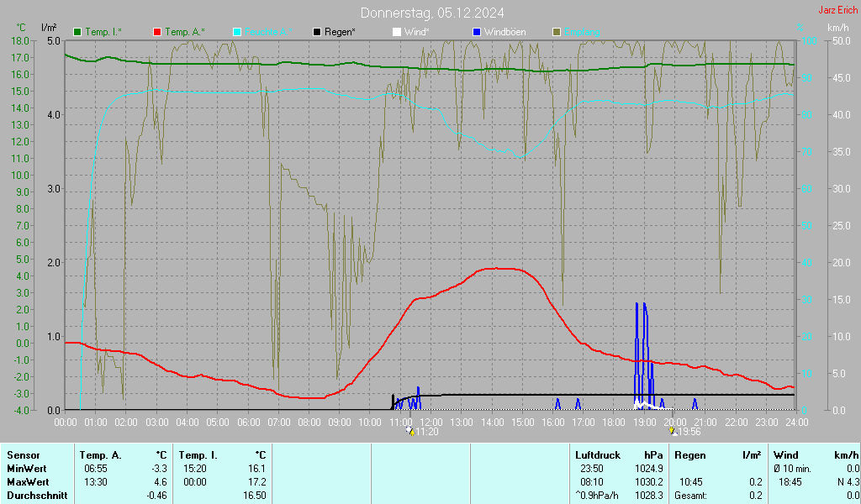Screen dimensions: 861x504
Task: Click the chart title 'Donnerstag, 05.12.2024'
Action: (432, 13)
